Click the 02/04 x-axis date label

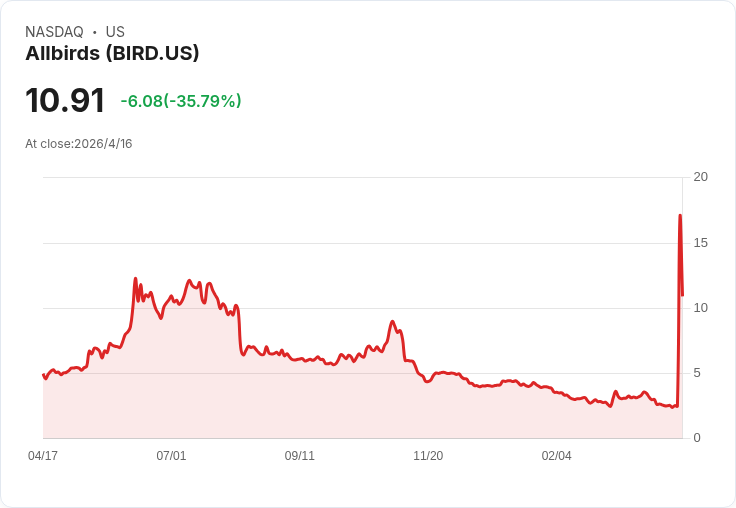(557, 456)
